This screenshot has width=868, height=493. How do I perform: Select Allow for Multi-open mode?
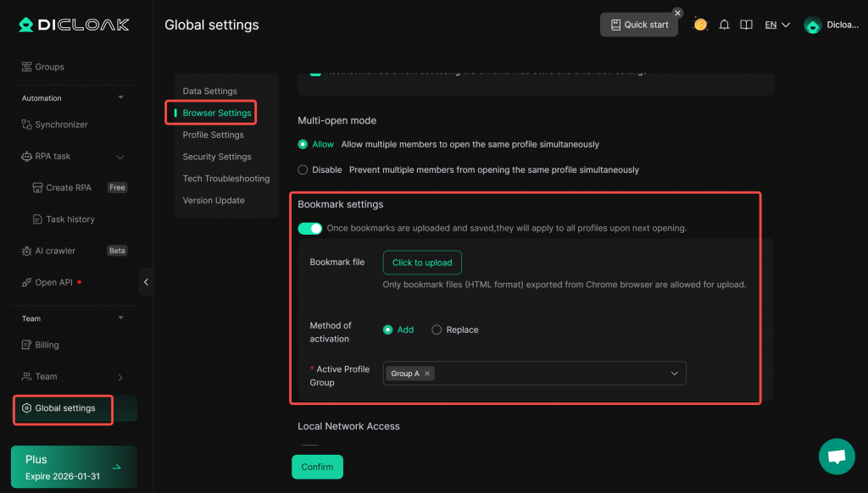tap(303, 144)
